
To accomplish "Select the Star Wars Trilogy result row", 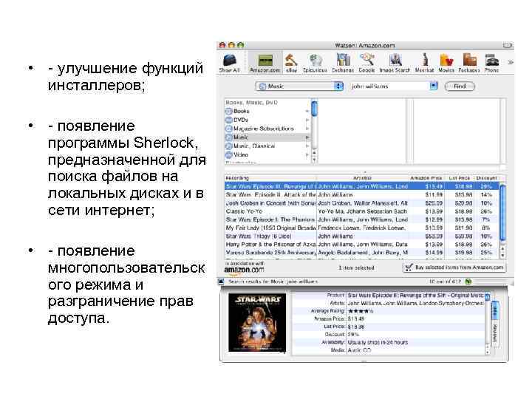I will 361,236.
